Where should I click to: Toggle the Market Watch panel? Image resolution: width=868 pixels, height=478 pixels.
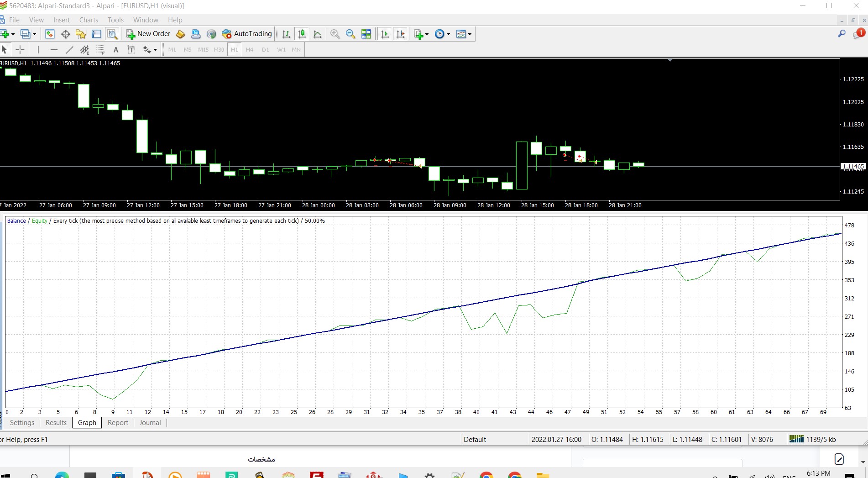click(x=50, y=34)
